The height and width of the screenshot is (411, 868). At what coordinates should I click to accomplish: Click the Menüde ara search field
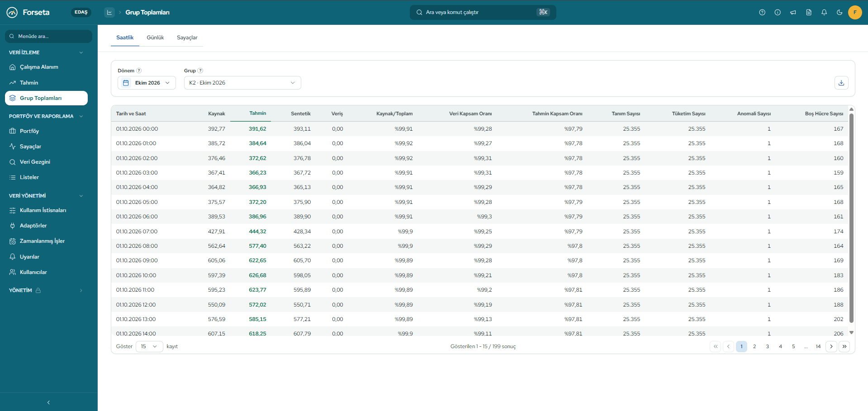coord(48,36)
